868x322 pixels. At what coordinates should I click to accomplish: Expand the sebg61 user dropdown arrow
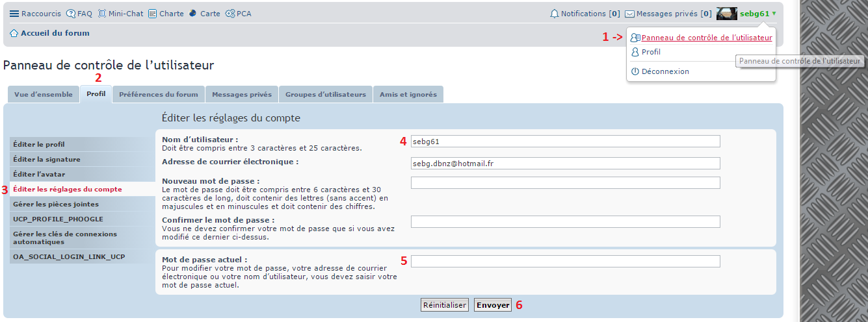pyautogui.click(x=774, y=14)
